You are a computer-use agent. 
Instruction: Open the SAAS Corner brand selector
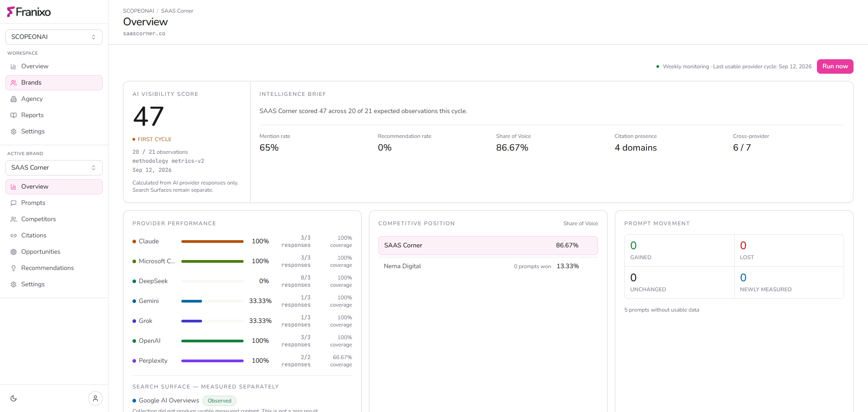click(54, 168)
